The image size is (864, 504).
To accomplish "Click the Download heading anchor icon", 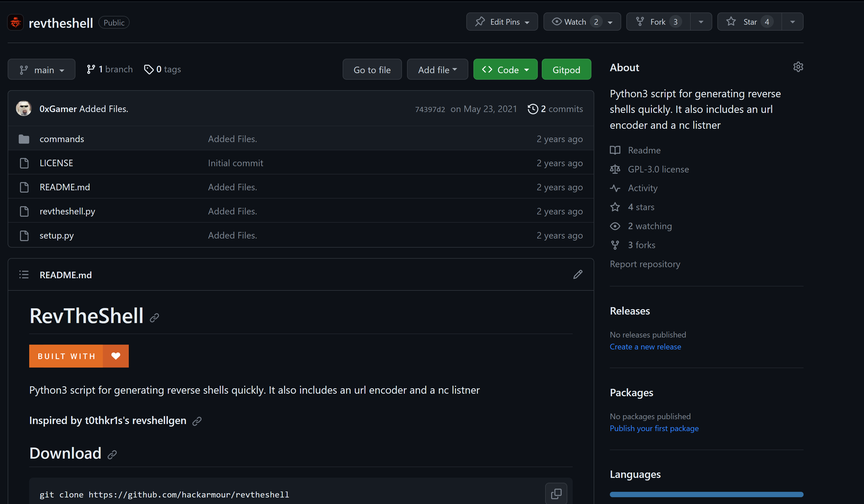I will coord(112,455).
